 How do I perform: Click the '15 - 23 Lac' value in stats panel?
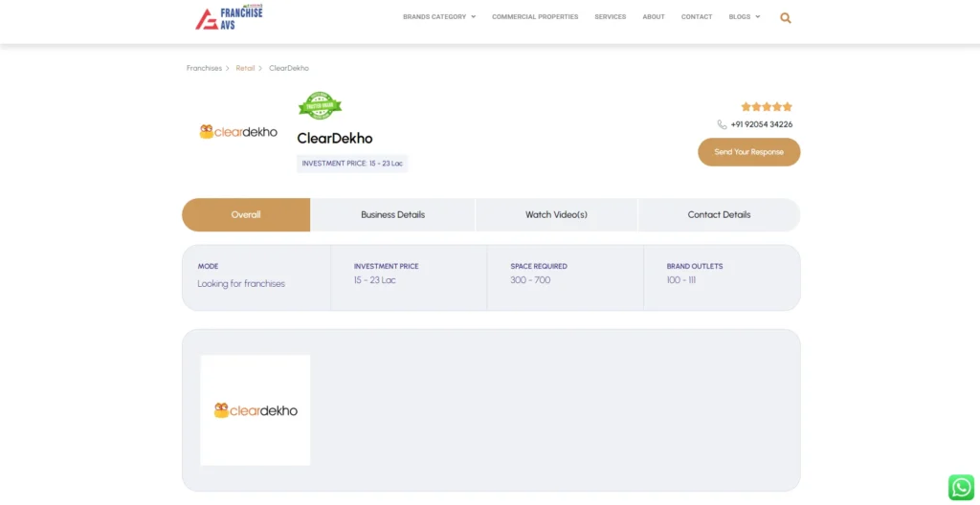(x=374, y=280)
